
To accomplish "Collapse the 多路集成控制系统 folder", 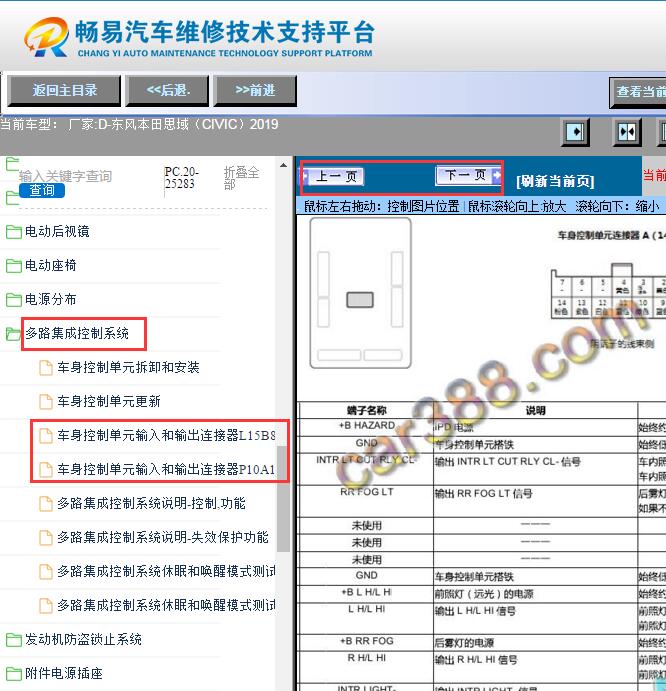I will pos(77,333).
